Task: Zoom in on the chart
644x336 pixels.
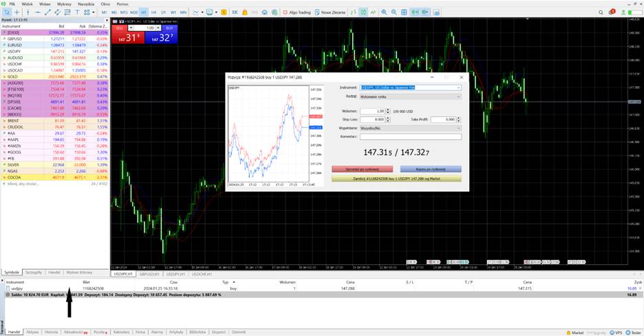Action: tap(384, 12)
